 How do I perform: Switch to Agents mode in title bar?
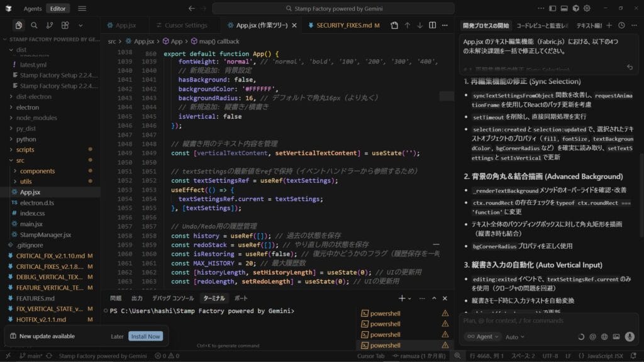[33, 9]
